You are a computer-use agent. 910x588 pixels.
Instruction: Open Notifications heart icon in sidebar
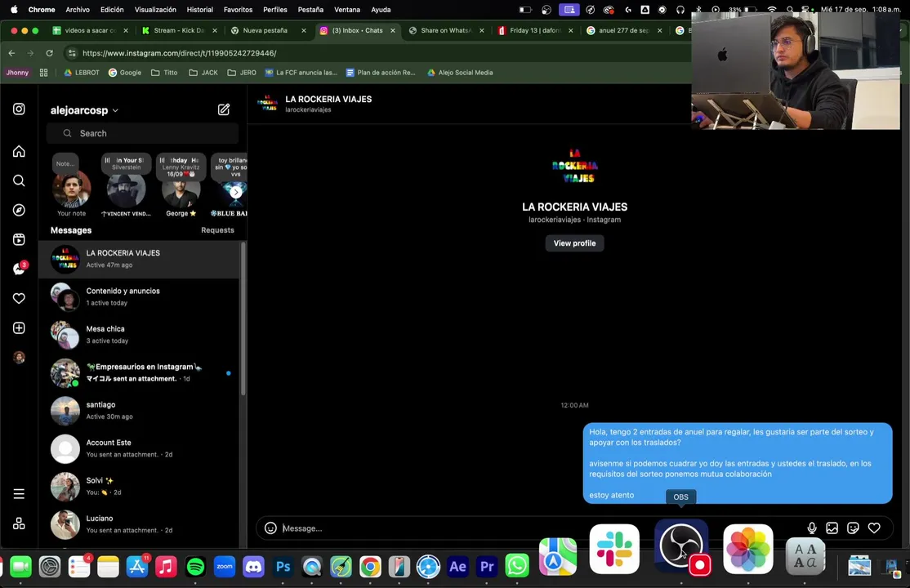click(x=19, y=298)
